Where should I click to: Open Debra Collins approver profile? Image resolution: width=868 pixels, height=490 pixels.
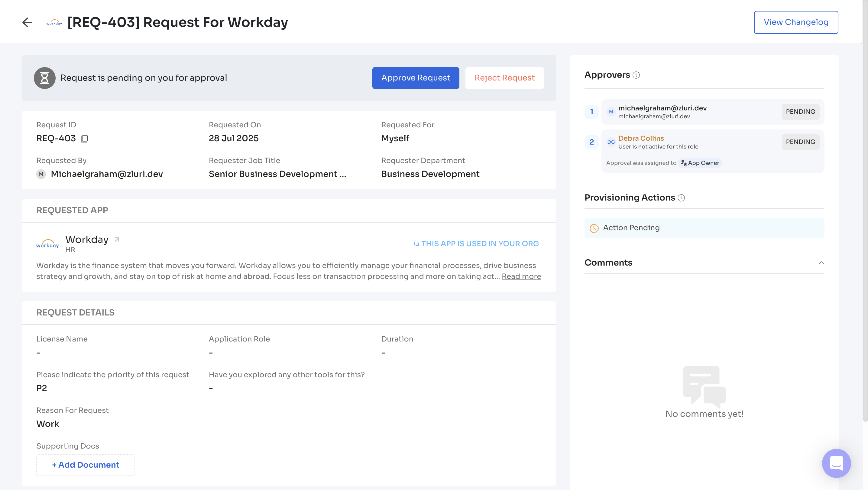coord(641,138)
